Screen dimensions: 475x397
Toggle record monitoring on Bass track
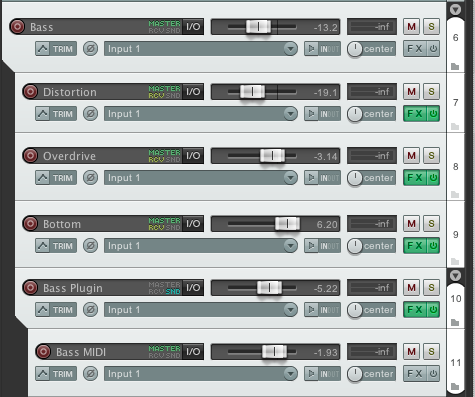(311, 49)
